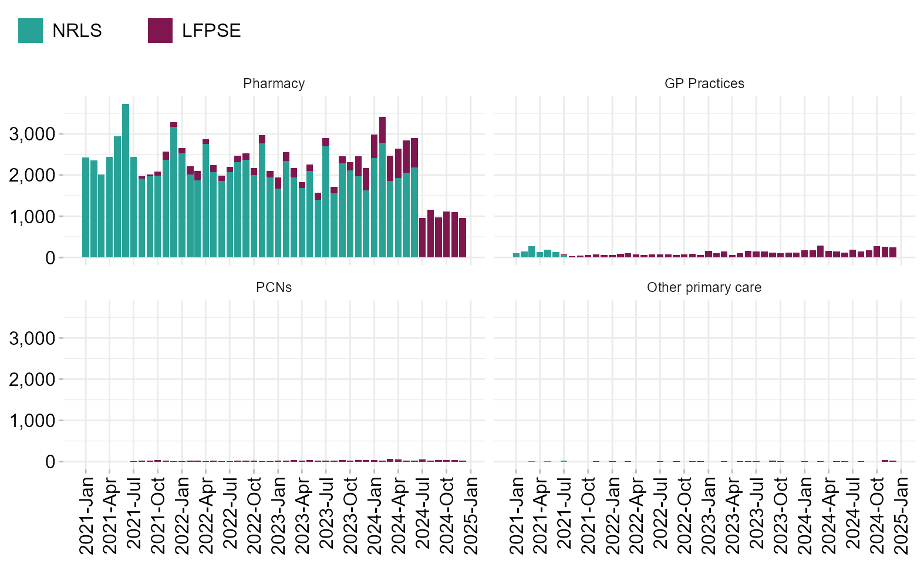Screen dimensions: 924x564
Task: Click the teal NRLS legend swatch
Action: (31, 31)
